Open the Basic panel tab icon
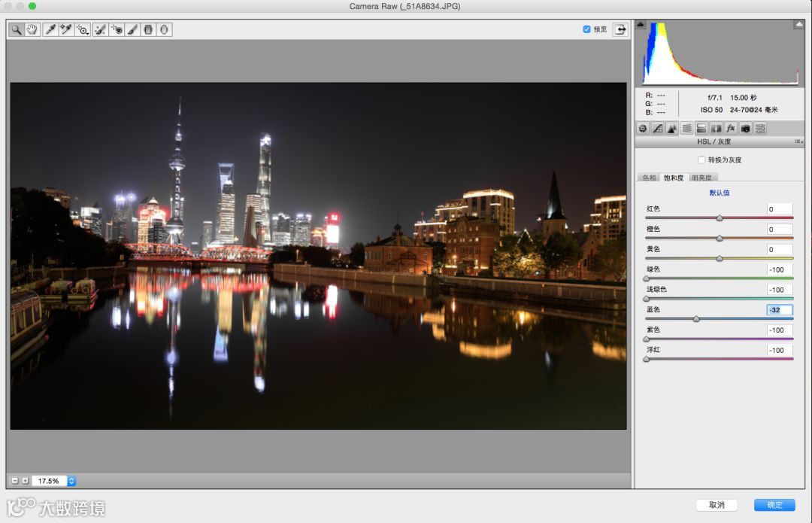The width and height of the screenshot is (812, 523). click(643, 129)
